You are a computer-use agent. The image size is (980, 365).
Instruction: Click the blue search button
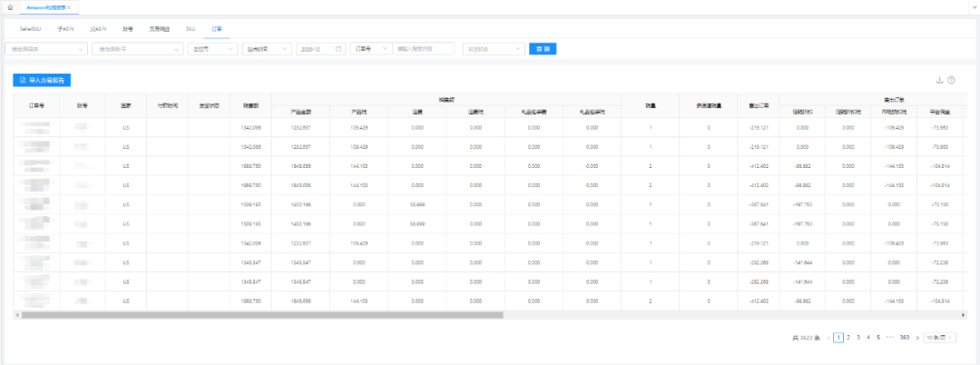543,48
